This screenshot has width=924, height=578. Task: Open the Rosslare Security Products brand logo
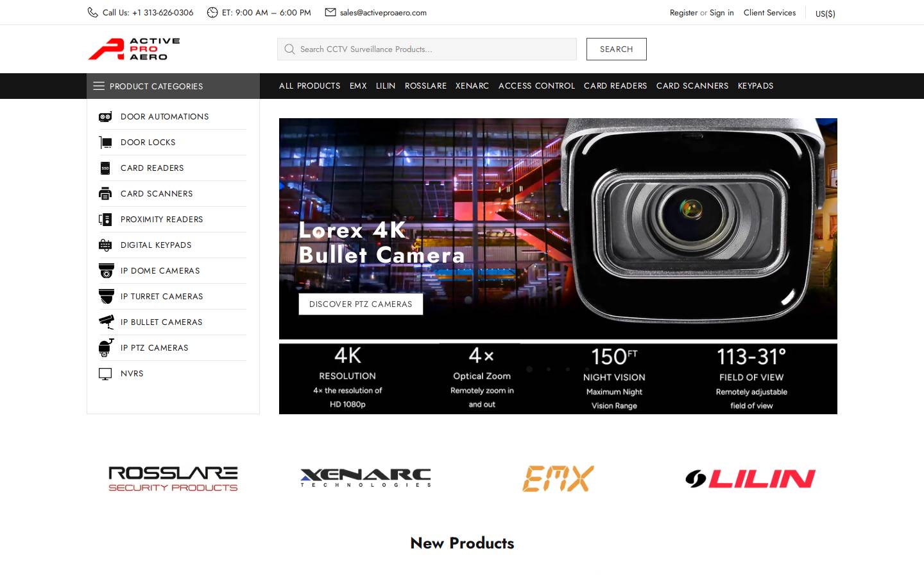(x=173, y=478)
